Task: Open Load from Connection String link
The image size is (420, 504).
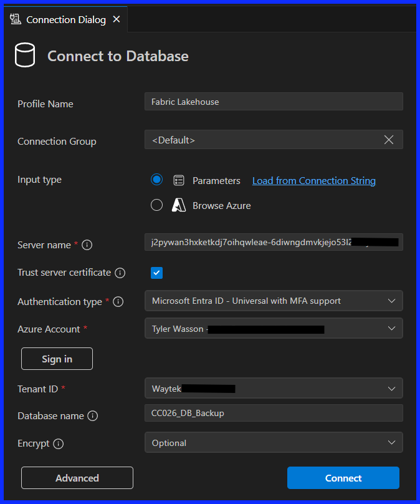Action: [x=313, y=181]
